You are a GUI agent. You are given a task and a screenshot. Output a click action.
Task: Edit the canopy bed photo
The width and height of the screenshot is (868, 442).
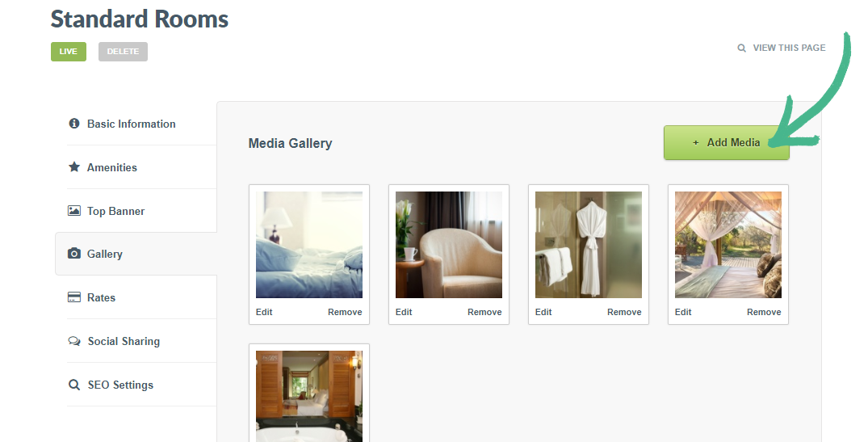click(x=683, y=312)
